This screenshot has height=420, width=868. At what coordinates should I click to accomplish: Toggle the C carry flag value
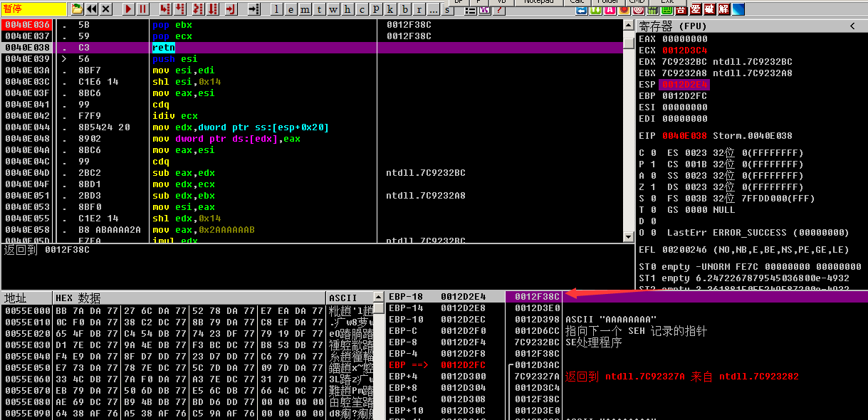coord(652,153)
